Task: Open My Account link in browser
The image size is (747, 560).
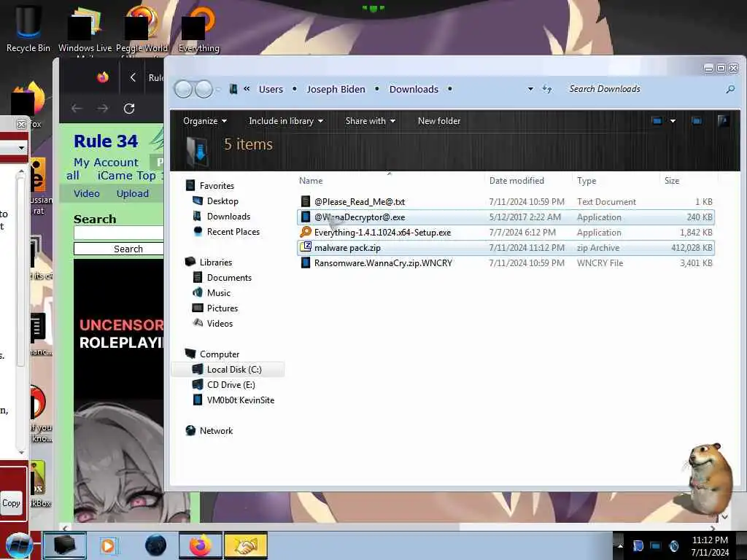Action: tap(106, 163)
